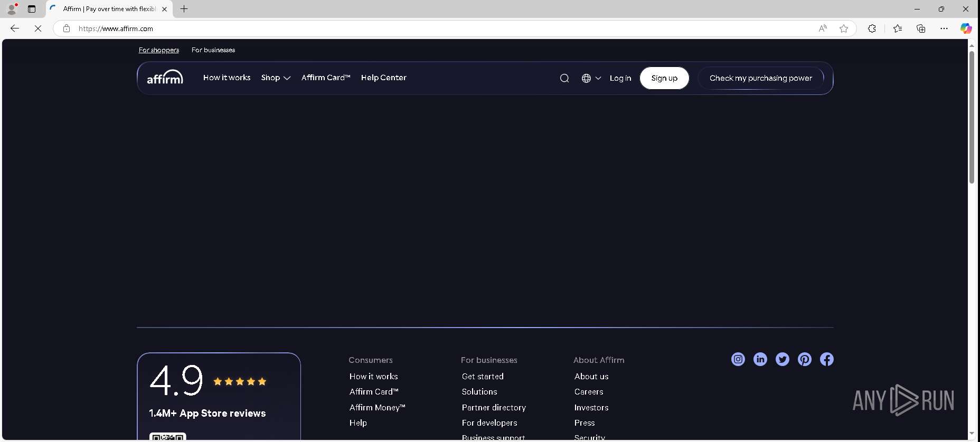Stop loading the page in the browser

(x=38, y=28)
